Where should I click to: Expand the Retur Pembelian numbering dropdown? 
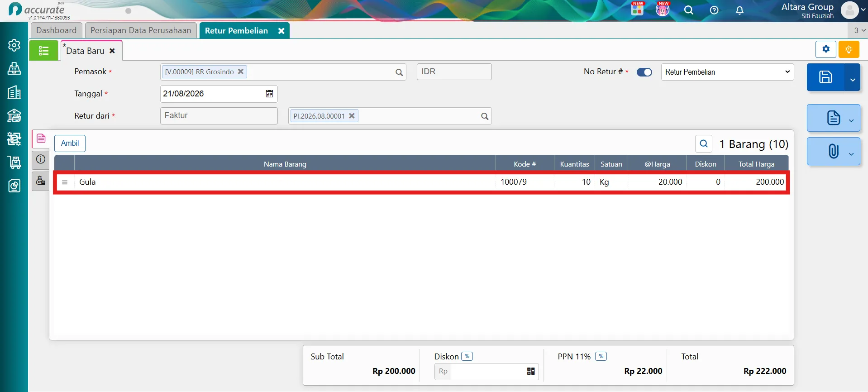727,72
